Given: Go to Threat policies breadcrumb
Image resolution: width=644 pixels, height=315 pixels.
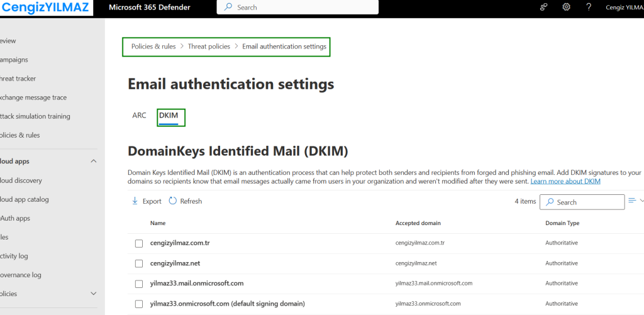Looking at the screenshot, I should 209,47.
